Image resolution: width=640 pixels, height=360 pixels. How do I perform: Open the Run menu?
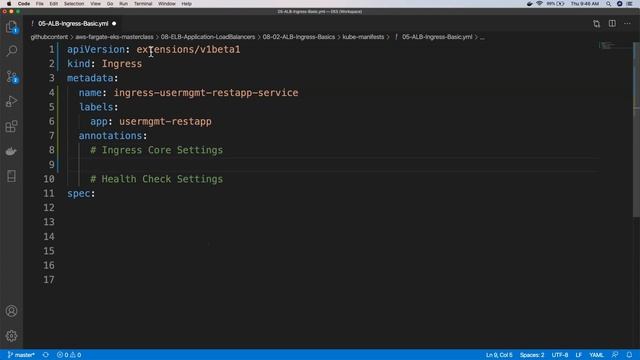click(x=123, y=4)
